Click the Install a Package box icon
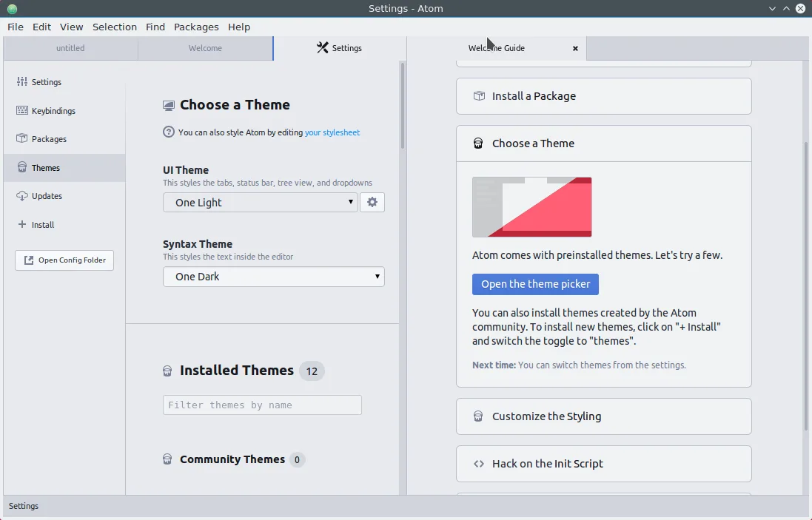812x520 pixels. [479, 96]
